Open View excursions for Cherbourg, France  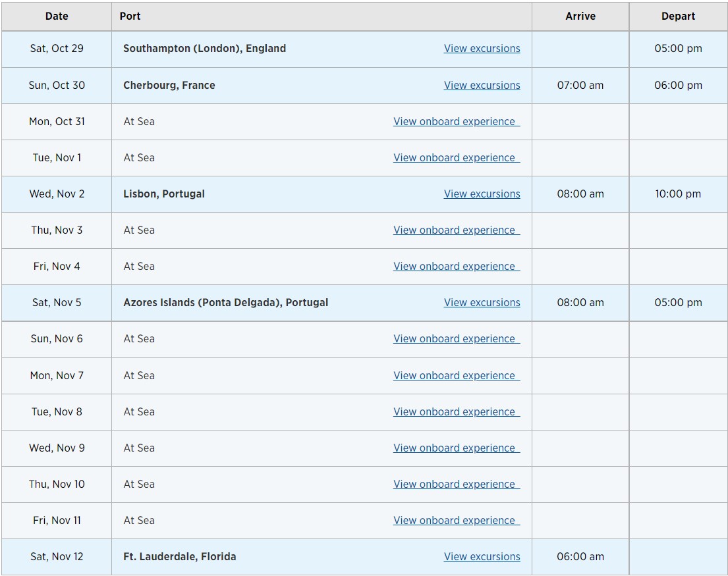[482, 86]
